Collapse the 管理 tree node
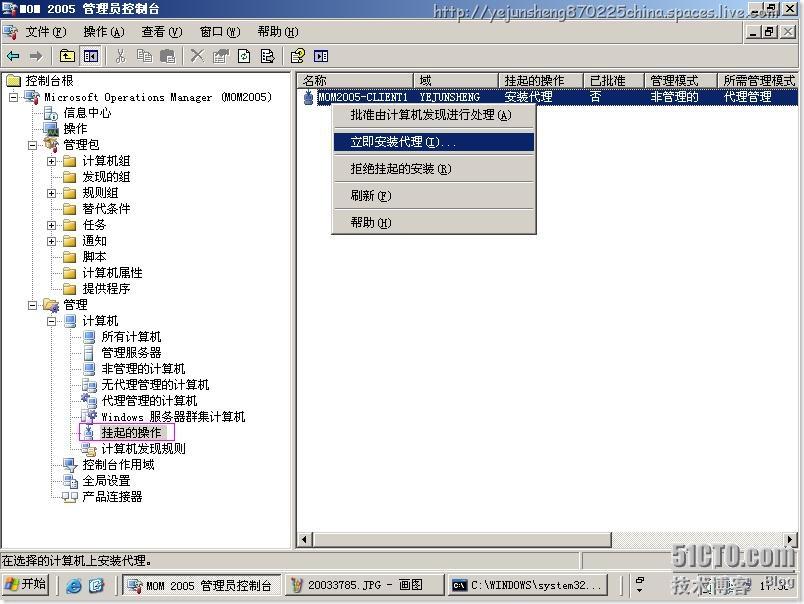 [x=32, y=305]
